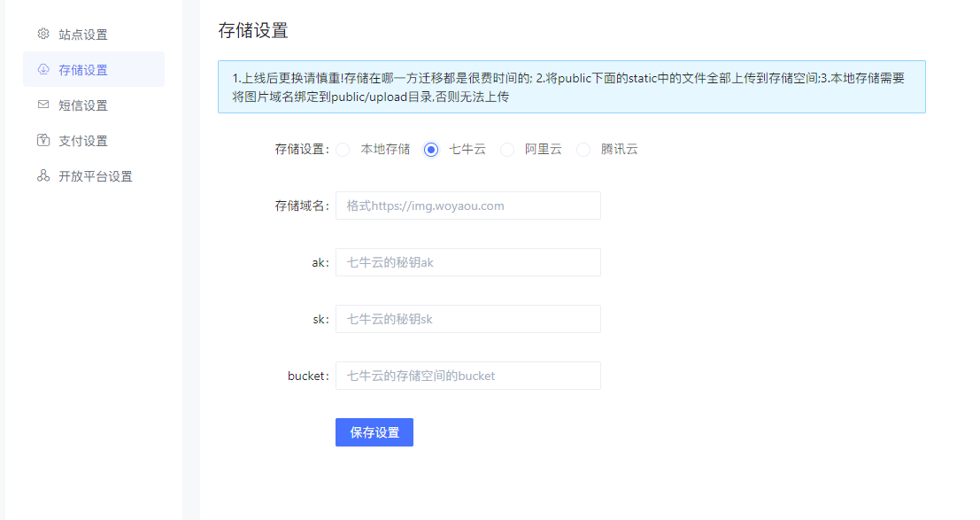Click the 保存设置 button
The width and height of the screenshot is (980, 520).
coord(374,432)
